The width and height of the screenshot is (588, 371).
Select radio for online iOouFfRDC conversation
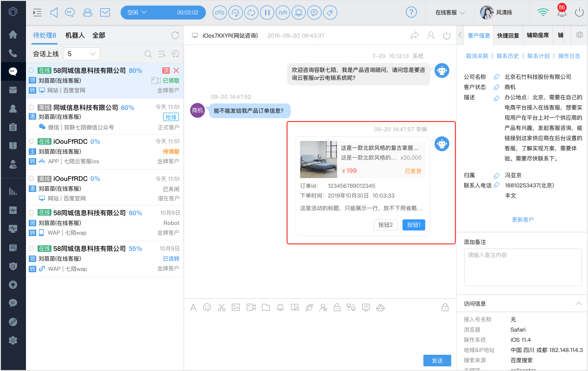click(31, 141)
